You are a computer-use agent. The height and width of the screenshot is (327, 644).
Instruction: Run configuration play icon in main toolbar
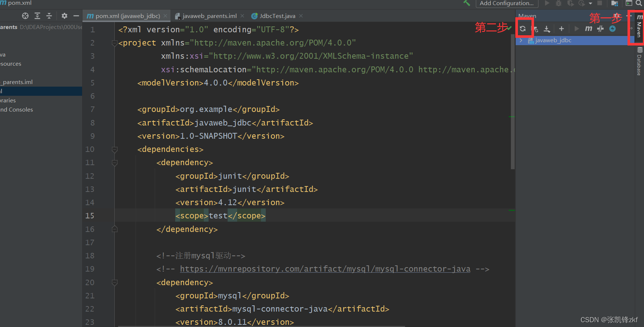pyautogui.click(x=547, y=3)
